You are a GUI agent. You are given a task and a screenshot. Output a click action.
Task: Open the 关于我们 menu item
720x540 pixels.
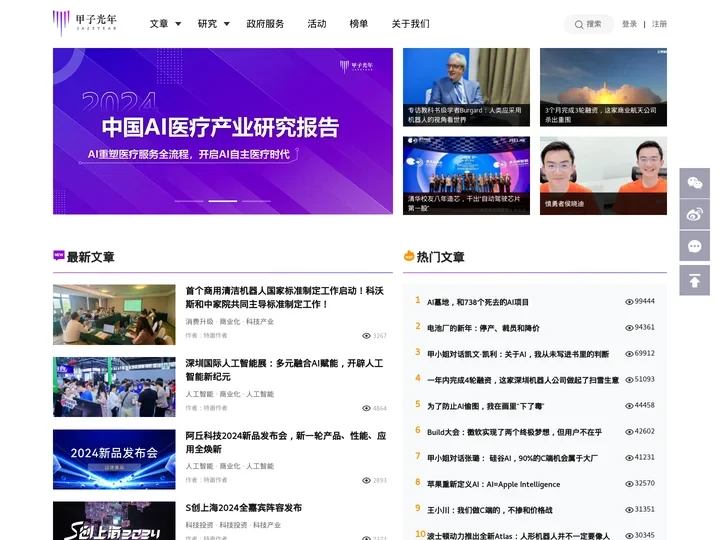coord(411,24)
